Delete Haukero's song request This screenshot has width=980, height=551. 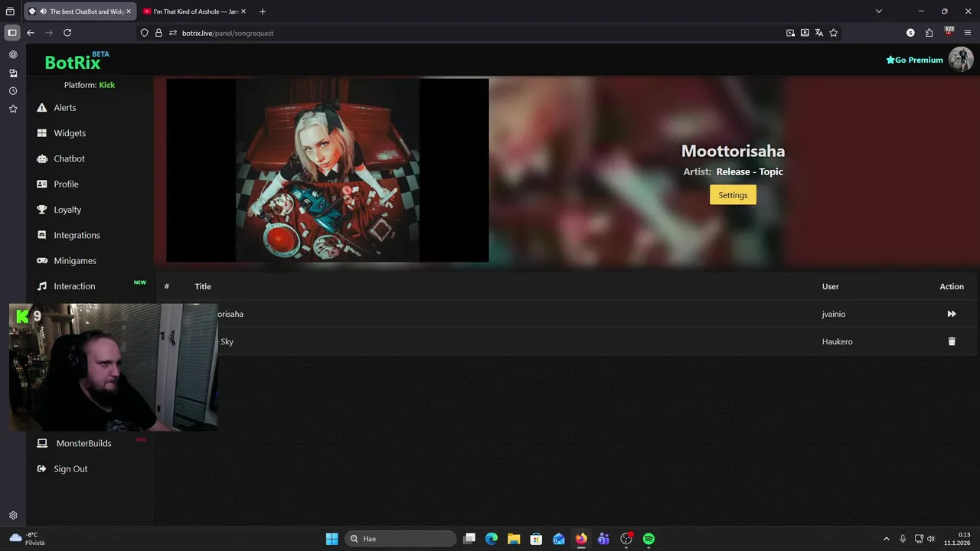pos(952,341)
